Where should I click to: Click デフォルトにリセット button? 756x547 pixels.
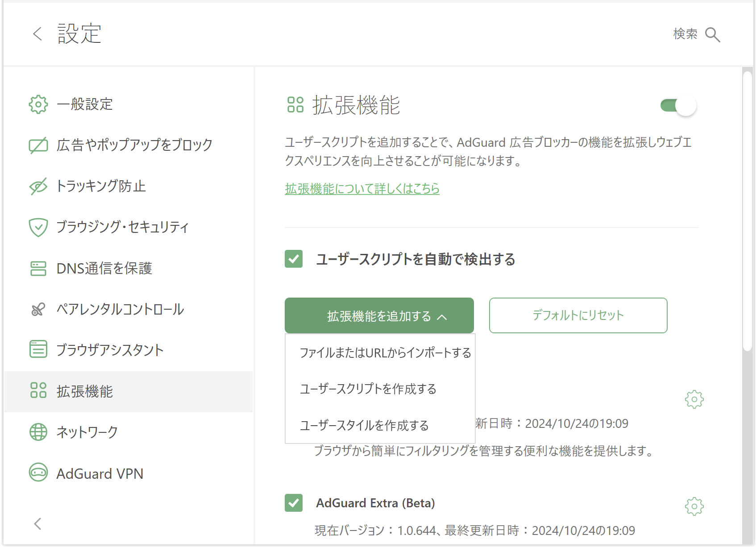[x=578, y=315]
